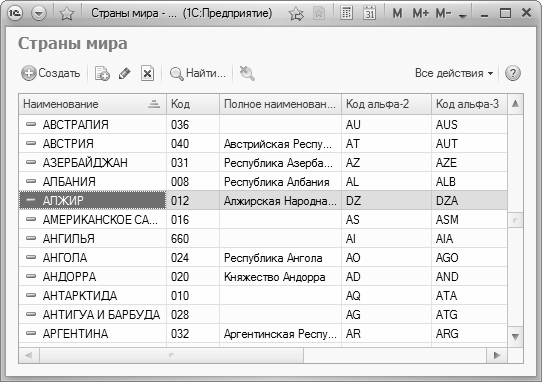The width and height of the screenshot is (542, 382).
Task: Sort by the Наименование column header
Action: tap(93, 104)
